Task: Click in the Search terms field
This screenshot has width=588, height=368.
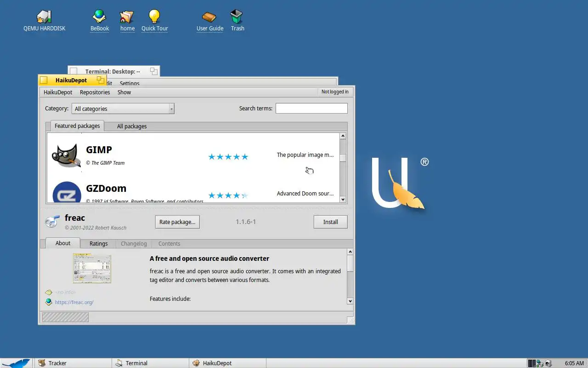Action: tap(311, 109)
